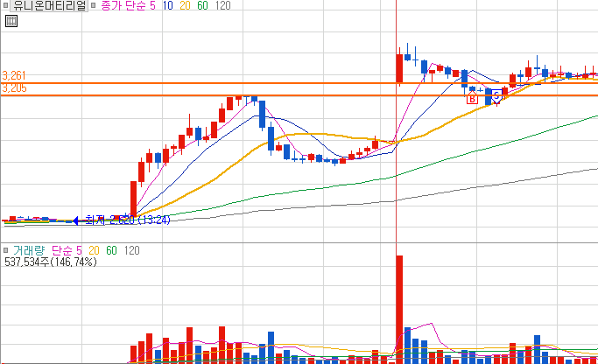Click the 거래량 volume indicator label
Image resolution: width=598 pixels, height=364 pixels.
pyautogui.click(x=29, y=250)
